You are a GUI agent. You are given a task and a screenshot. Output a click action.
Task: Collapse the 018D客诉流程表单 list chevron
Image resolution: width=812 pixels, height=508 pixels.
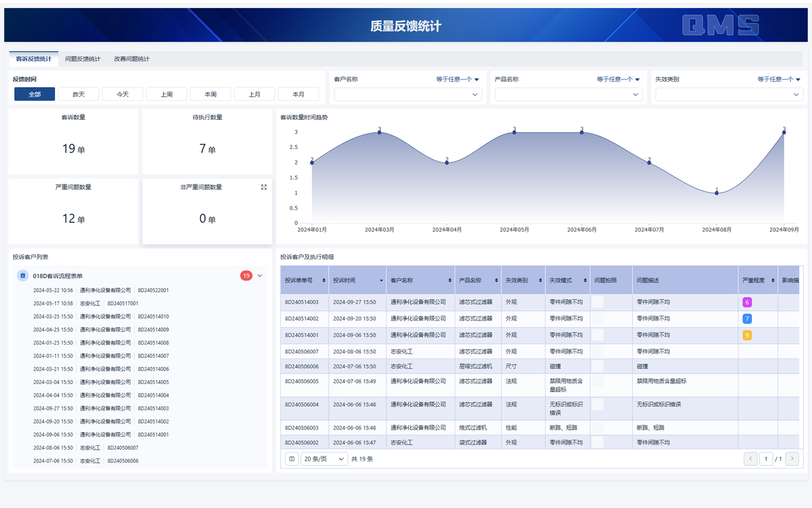[x=260, y=276]
